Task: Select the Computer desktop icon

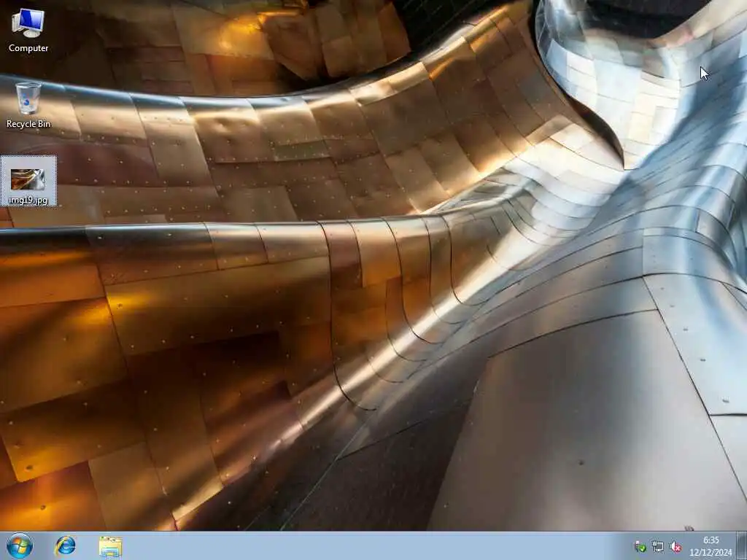Action: click(28, 30)
